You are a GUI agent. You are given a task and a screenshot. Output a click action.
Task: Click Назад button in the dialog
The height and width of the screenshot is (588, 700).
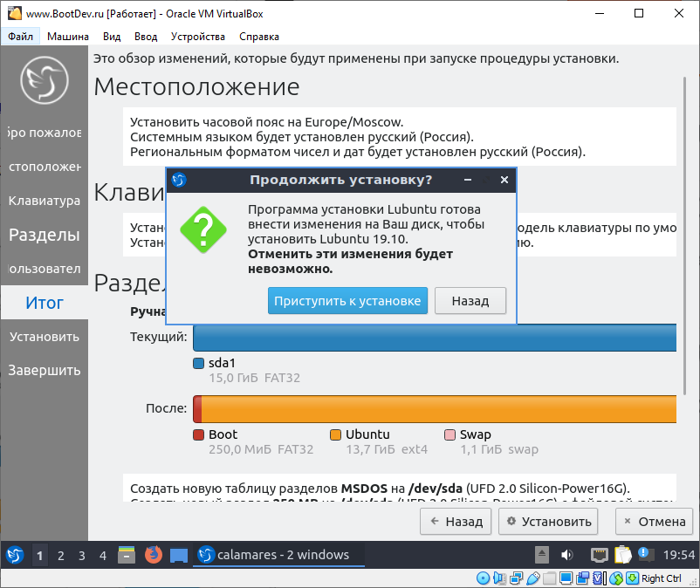click(x=470, y=301)
